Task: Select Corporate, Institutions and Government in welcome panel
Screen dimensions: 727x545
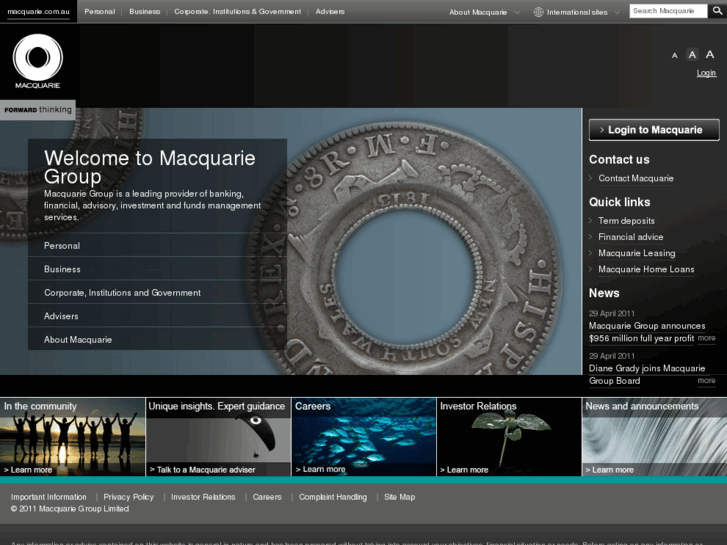Action: [157, 293]
